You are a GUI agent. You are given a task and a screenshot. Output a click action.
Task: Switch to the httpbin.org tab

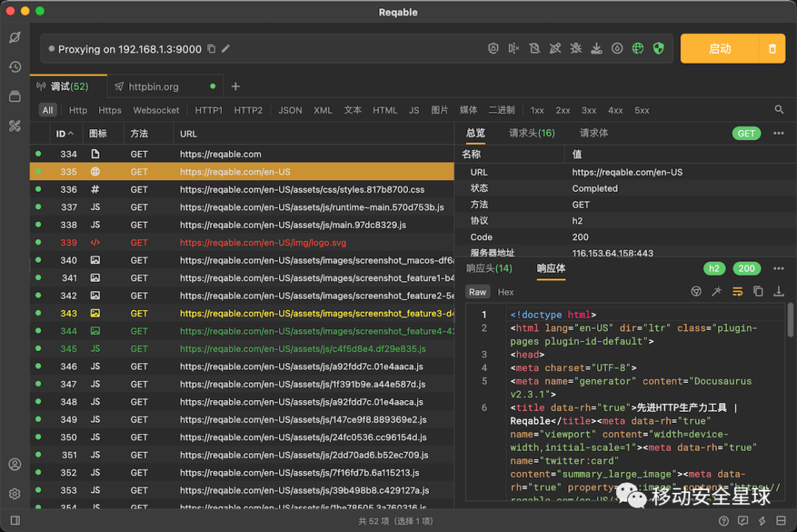click(165, 86)
